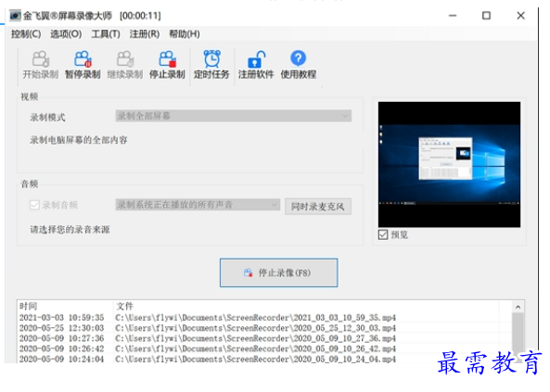Click the time cell 2020-05-09 10:27:36
This screenshot has height=392, width=550.
62,338
